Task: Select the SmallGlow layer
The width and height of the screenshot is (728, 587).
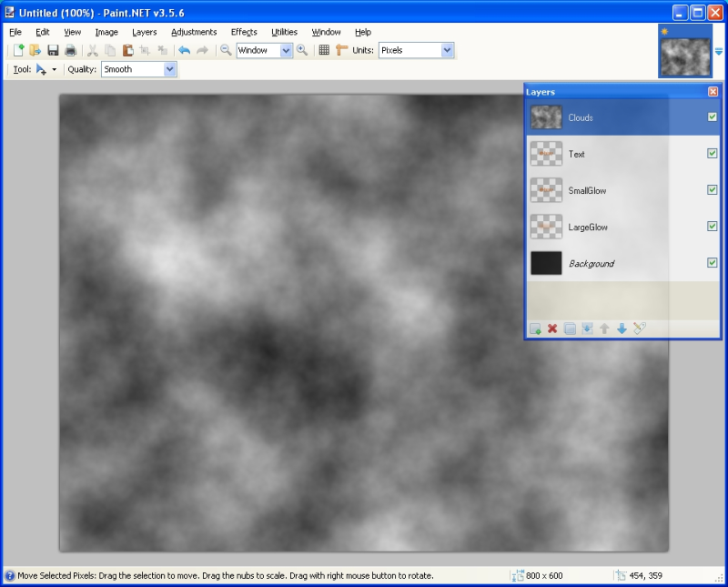Action: click(x=587, y=190)
